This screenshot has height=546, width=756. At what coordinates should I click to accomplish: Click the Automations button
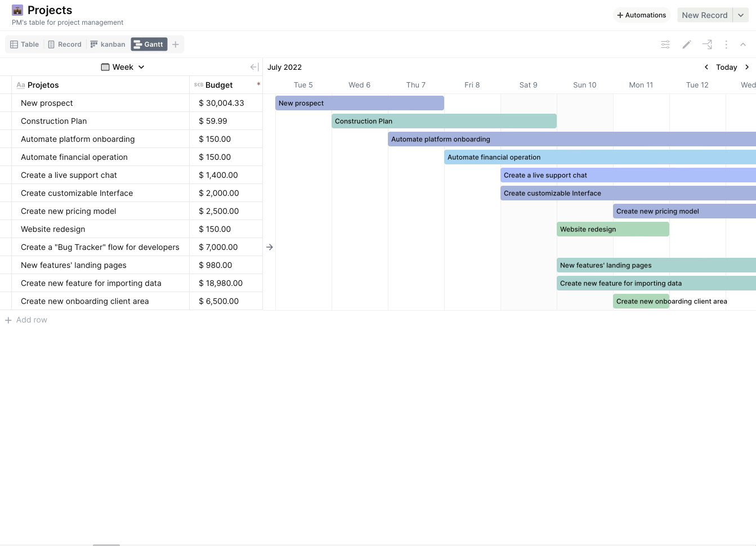point(641,15)
